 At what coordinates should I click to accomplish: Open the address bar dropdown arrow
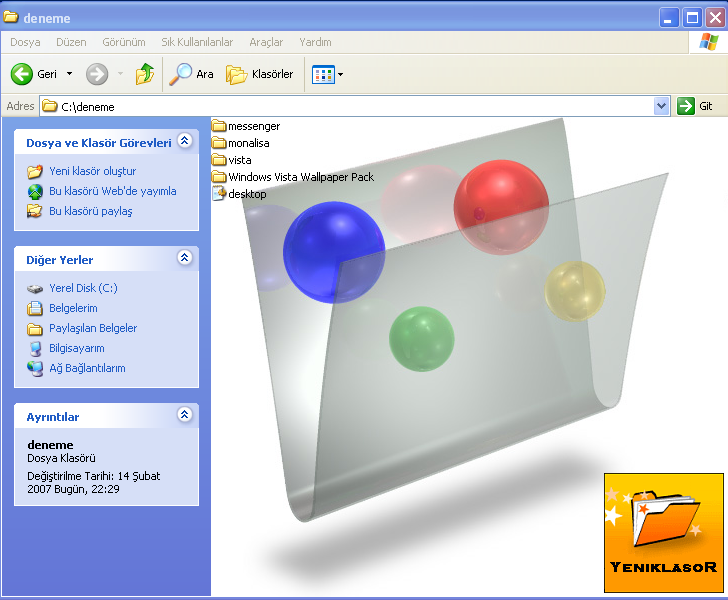661,106
